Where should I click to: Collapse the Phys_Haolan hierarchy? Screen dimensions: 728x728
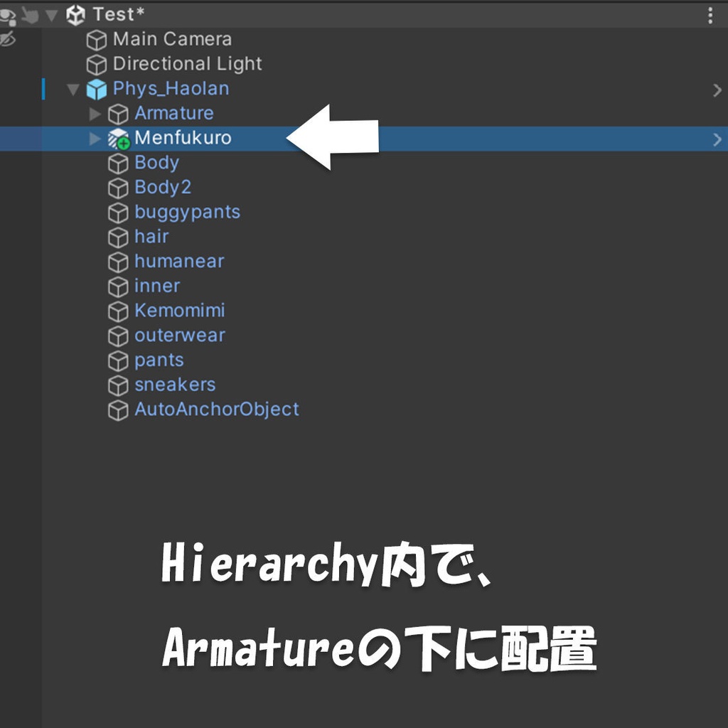point(71,88)
